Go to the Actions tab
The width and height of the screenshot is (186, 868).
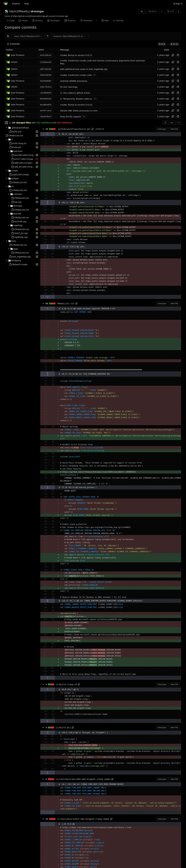tap(38, 21)
